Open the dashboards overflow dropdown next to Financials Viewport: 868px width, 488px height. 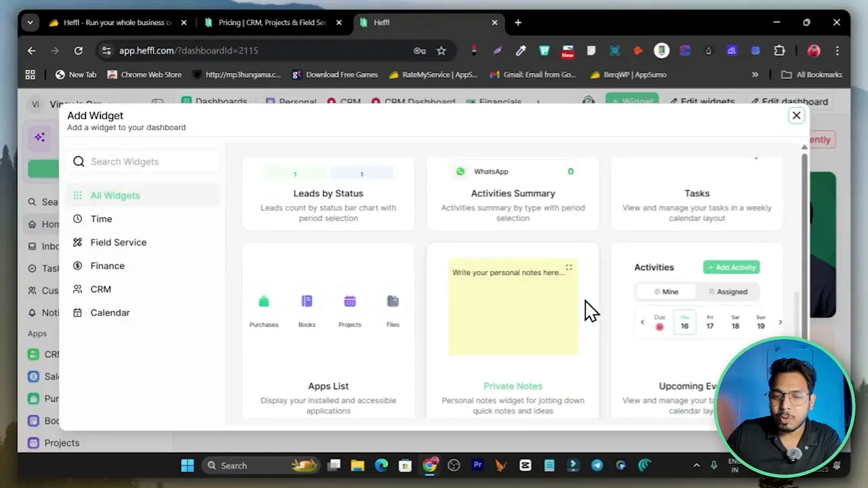[538, 102]
